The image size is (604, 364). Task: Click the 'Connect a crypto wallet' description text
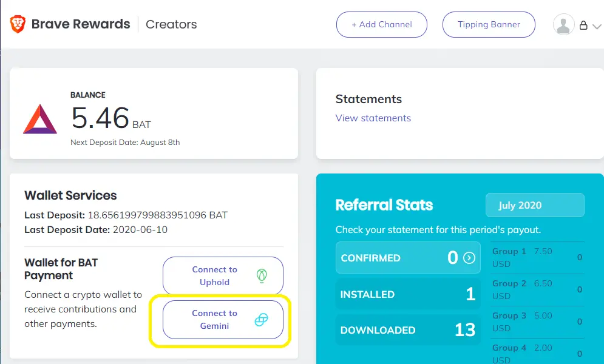click(83, 309)
